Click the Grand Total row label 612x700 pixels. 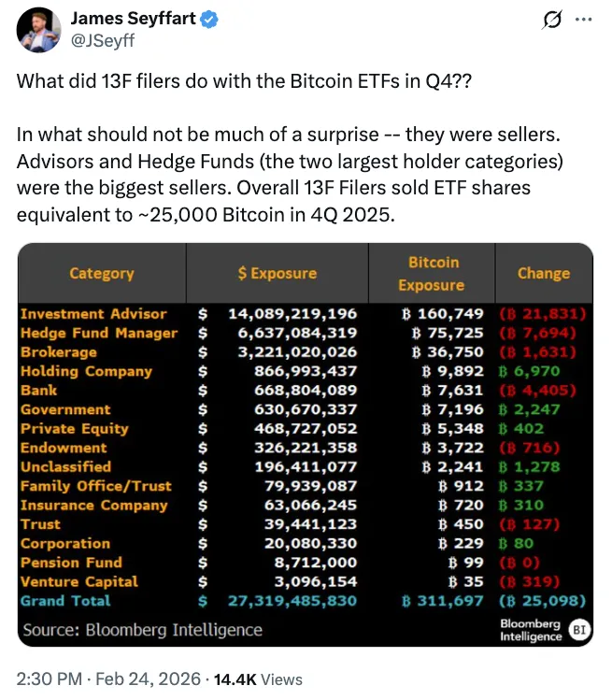click(x=65, y=601)
